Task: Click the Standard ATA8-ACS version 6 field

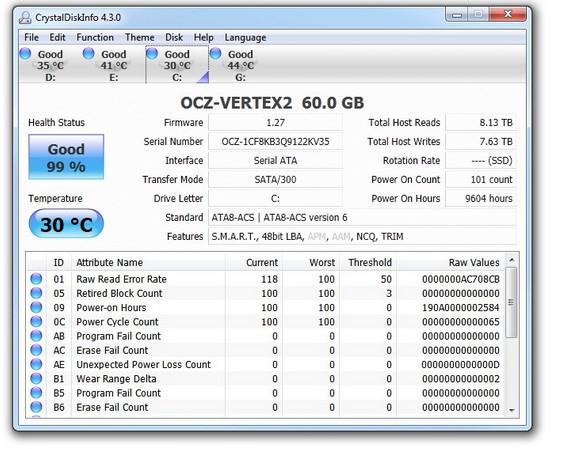Action: tap(363, 218)
